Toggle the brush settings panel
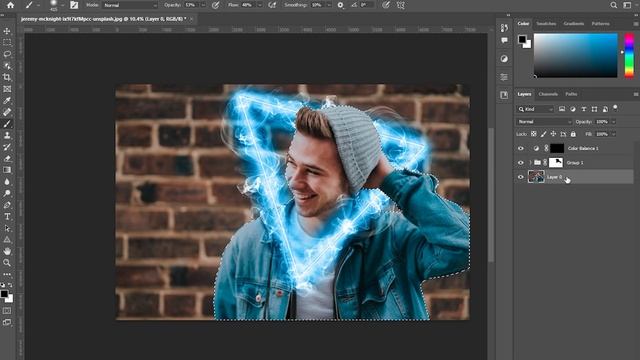Screen dimensions: 640x360 pos(74,5)
